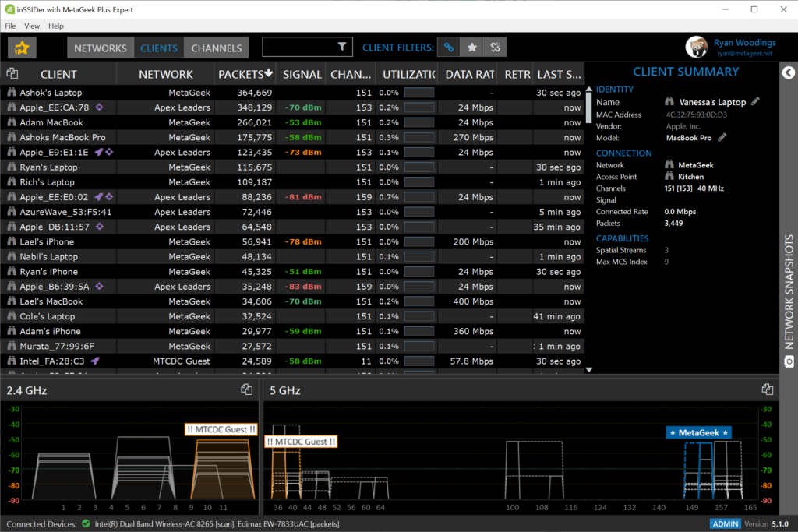
Task: Click the funnel filter icon
Action: (x=342, y=47)
